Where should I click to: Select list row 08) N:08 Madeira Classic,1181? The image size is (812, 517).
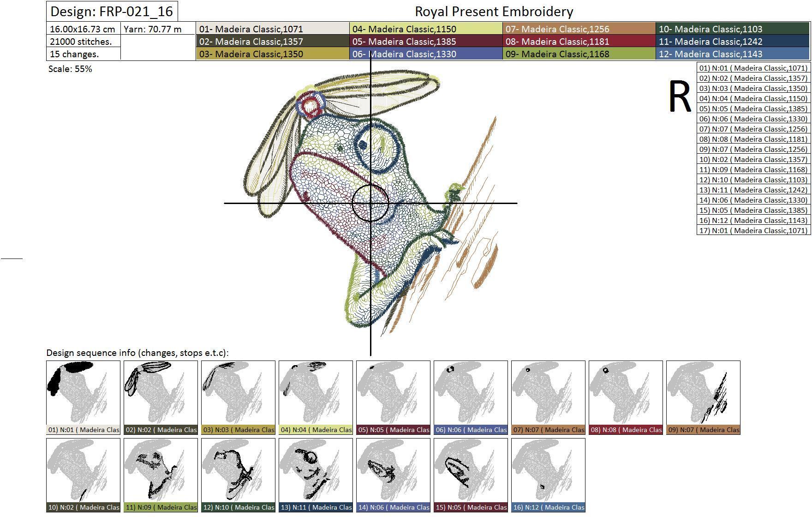(x=753, y=139)
